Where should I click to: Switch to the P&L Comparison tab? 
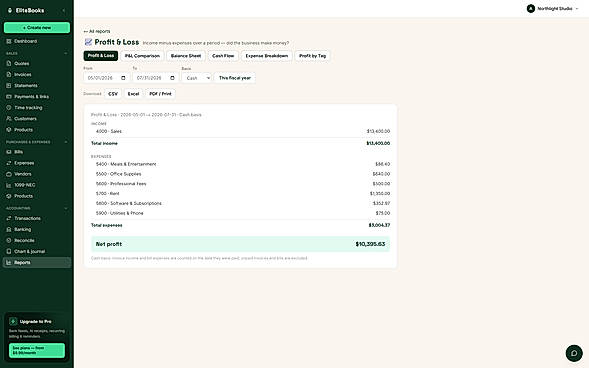pos(142,56)
